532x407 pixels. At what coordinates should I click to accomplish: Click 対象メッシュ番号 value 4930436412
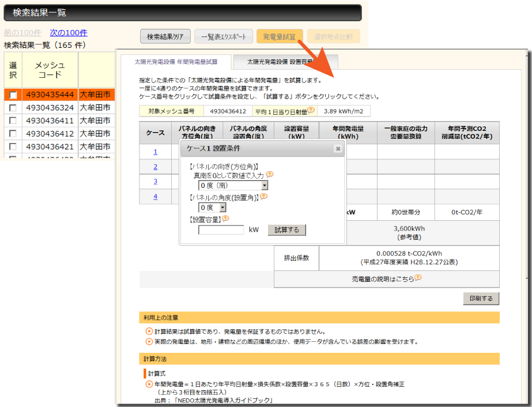pos(228,111)
